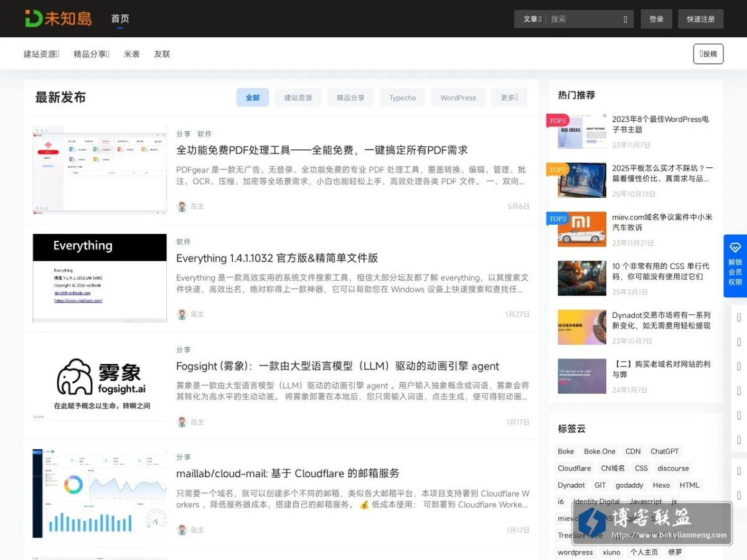
Task: Open Dynadot交易市场 recommendation
Action: click(x=661, y=320)
